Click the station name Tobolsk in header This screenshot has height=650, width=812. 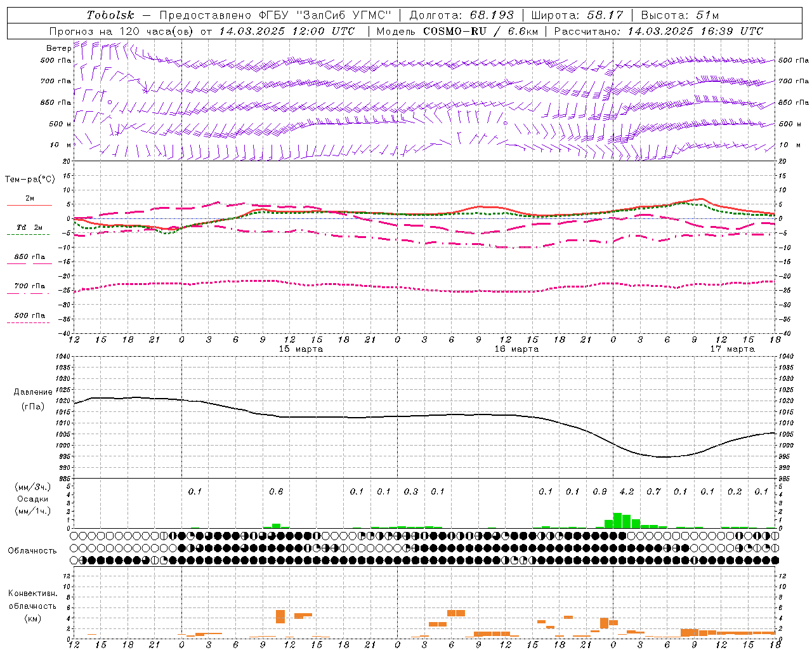tap(110, 15)
